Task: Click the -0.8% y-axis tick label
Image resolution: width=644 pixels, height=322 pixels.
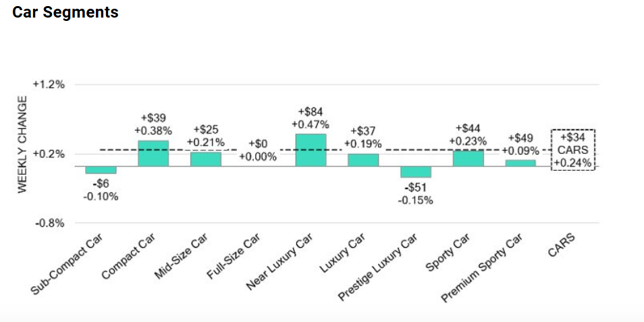Action: click(49, 223)
